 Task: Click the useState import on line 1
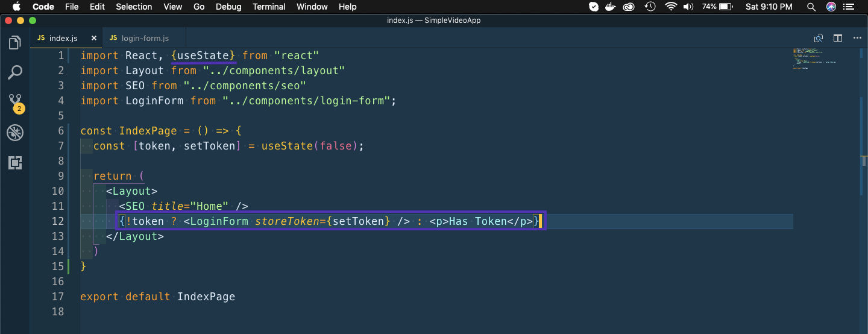click(203, 55)
